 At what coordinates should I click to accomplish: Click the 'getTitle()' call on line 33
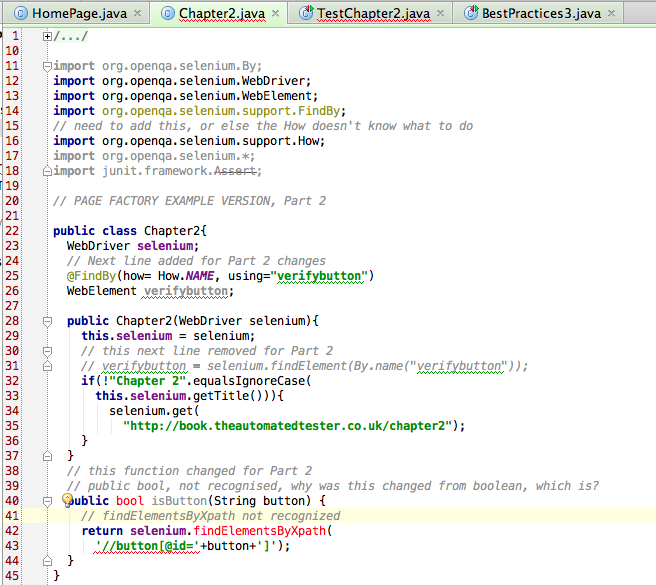[x=228, y=396]
